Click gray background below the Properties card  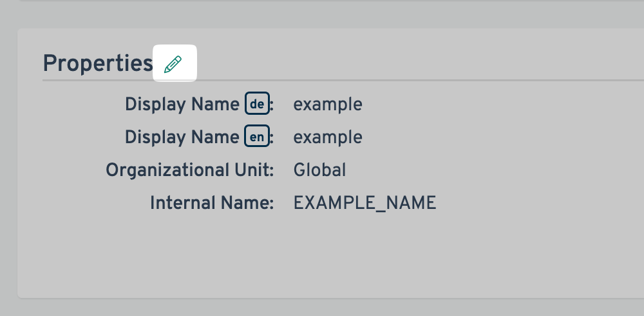tap(322, 308)
